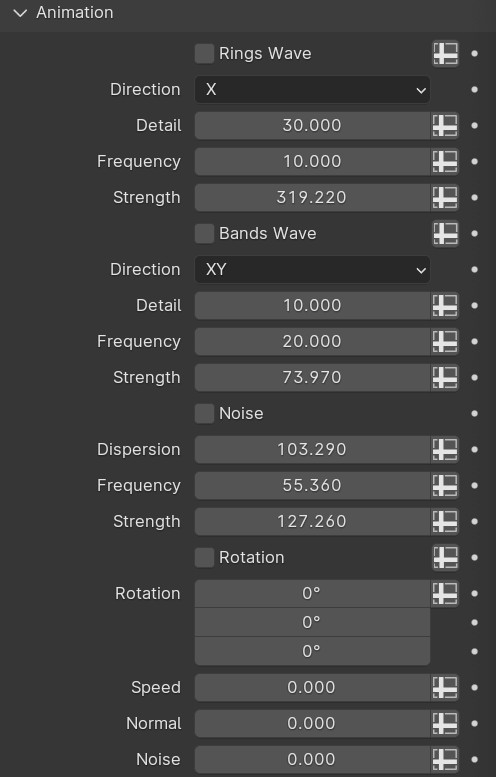Enable the Rings Wave checkbox
496x777 pixels.
(204, 54)
